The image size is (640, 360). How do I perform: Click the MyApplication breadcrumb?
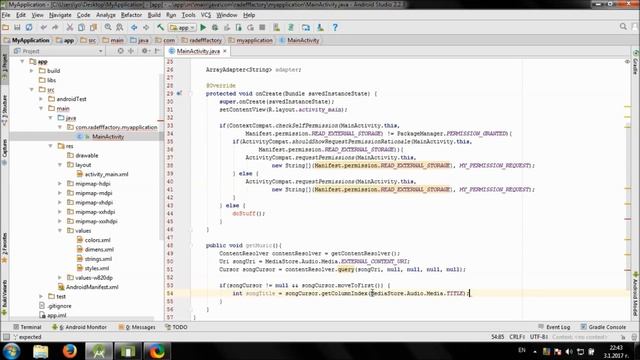[26, 40]
